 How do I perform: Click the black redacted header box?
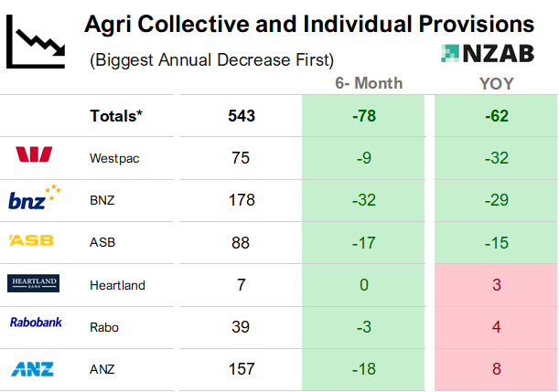241,84
